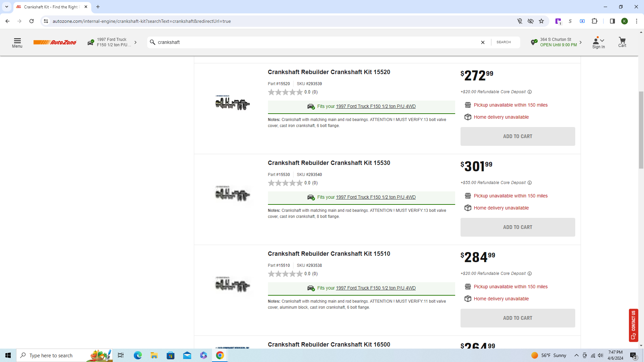
Task: Select the Crankshaft Kit browser tab
Action: click(x=51, y=7)
